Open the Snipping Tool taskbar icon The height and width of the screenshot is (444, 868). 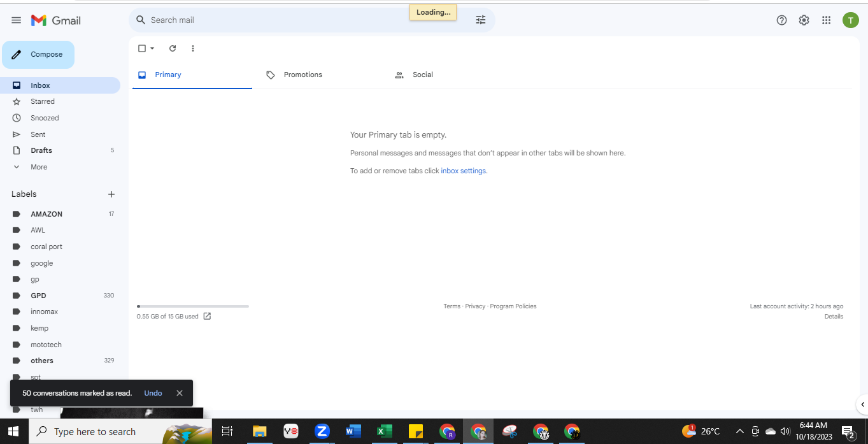pos(509,431)
